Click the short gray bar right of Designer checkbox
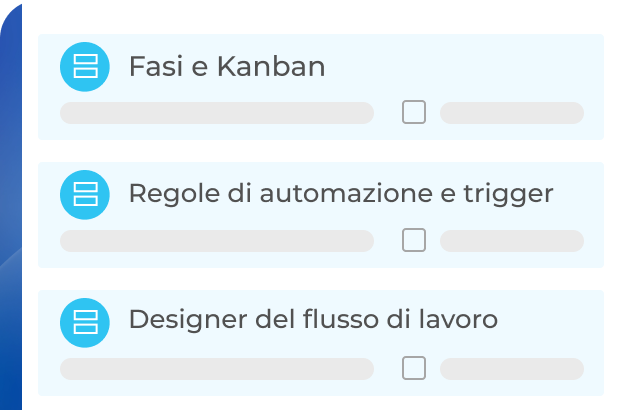The width and height of the screenshot is (620, 410). [x=511, y=369]
